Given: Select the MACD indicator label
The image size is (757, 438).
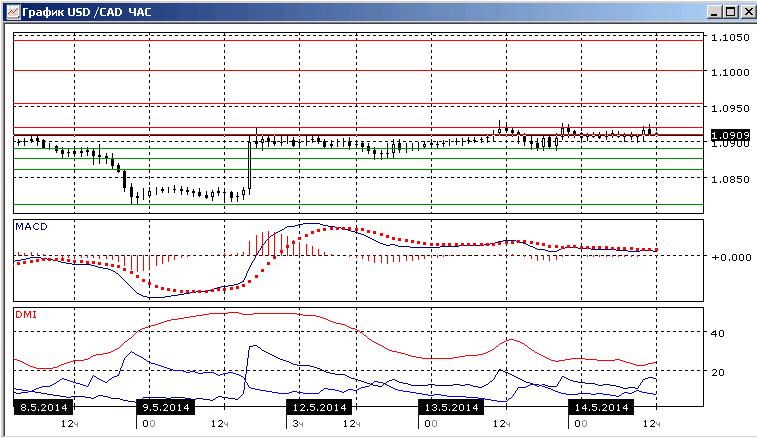Looking at the screenshot, I should pyautogui.click(x=31, y=226).
